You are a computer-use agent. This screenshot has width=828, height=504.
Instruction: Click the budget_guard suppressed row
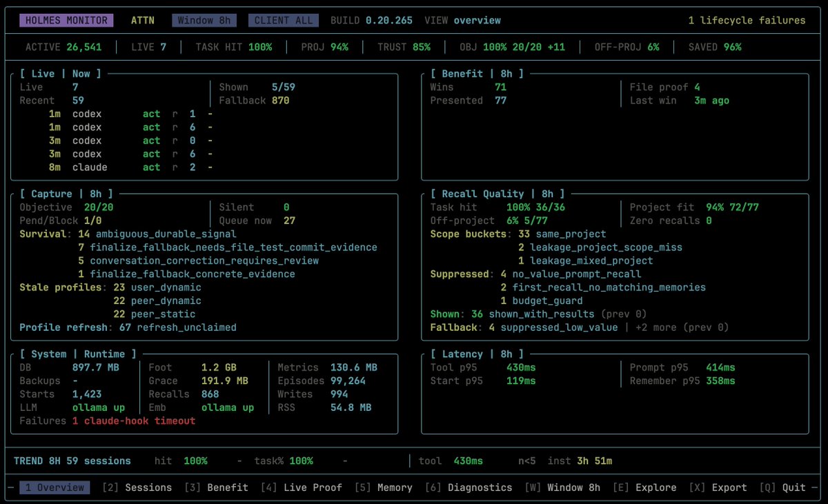click(x=542, y=301)
